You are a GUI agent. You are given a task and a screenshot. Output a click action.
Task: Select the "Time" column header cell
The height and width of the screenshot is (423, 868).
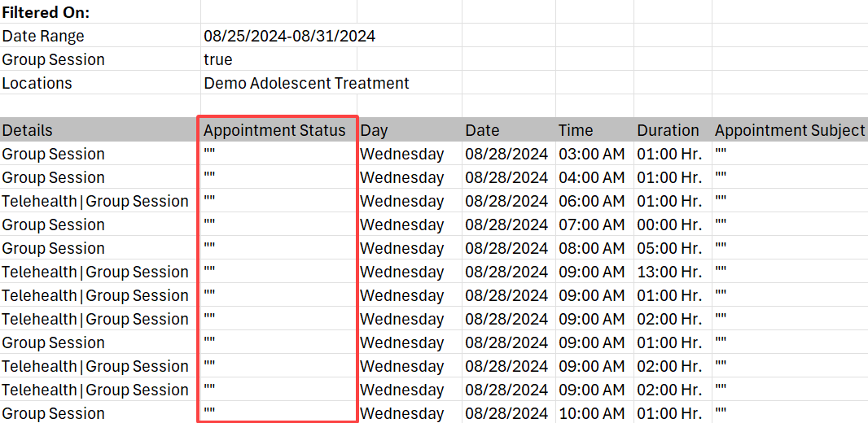[x=576, y=130]
